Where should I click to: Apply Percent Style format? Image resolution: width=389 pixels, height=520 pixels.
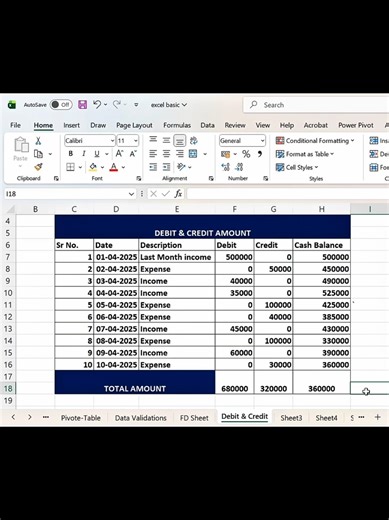point(246,154)
